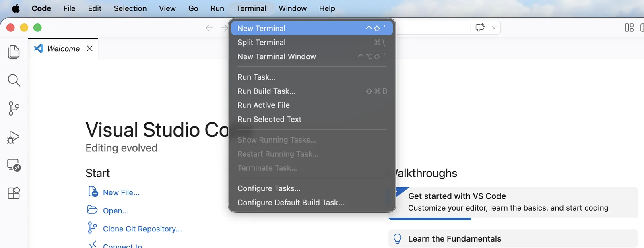The image size is (644, 248).
Task: Select Run Build Task... menu entry
Action: 312,91
